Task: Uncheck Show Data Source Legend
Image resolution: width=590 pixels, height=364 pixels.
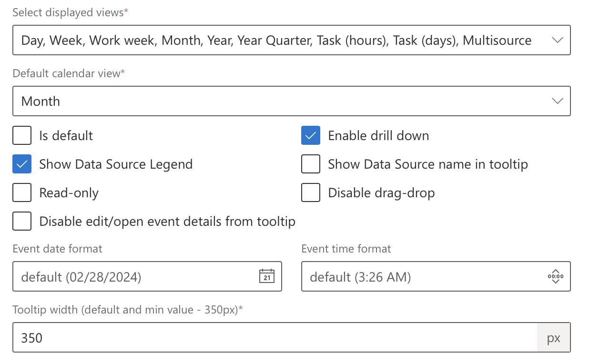Action: click(22, 164)
